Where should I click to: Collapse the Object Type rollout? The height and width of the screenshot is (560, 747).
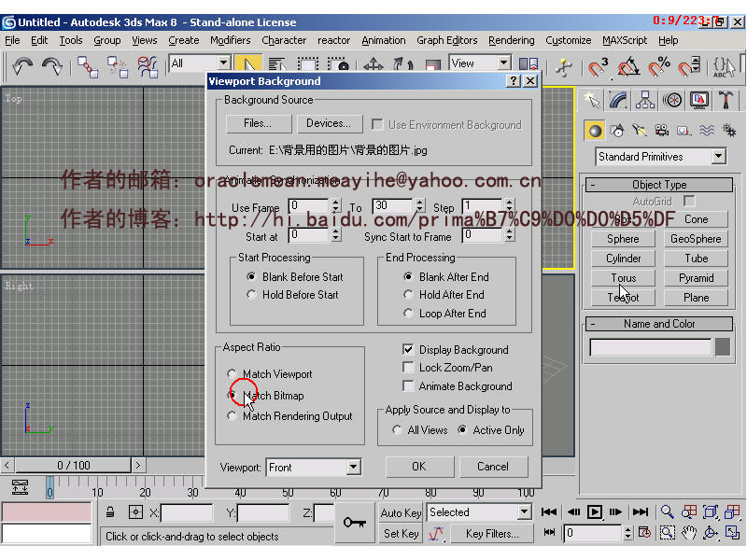pos(659,185)
